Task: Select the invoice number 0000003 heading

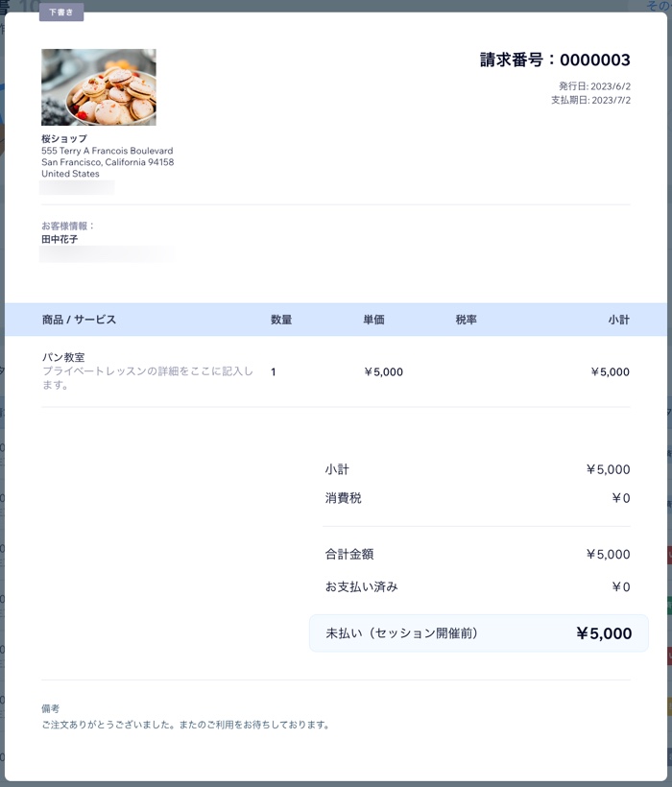Action: pos(555,60)
